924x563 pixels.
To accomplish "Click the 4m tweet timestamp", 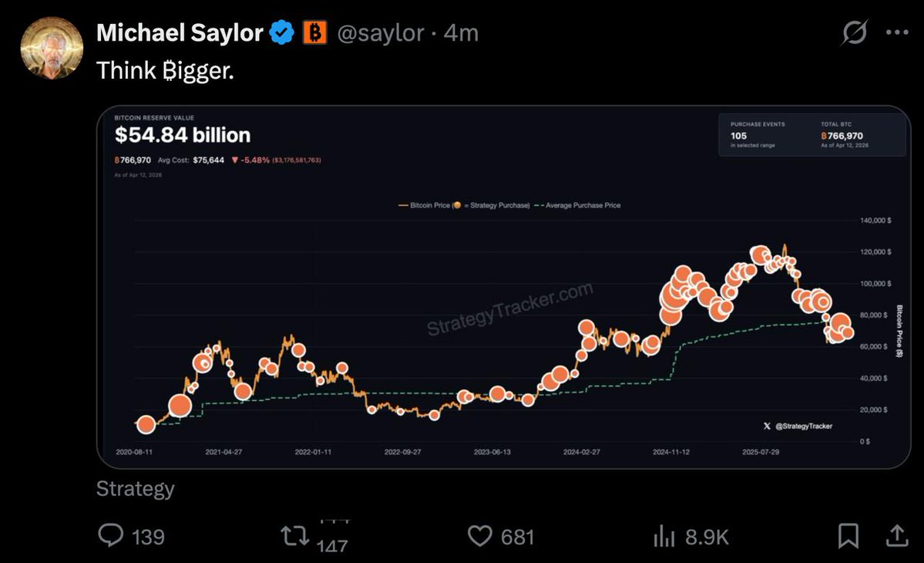I will pos(462,32).
